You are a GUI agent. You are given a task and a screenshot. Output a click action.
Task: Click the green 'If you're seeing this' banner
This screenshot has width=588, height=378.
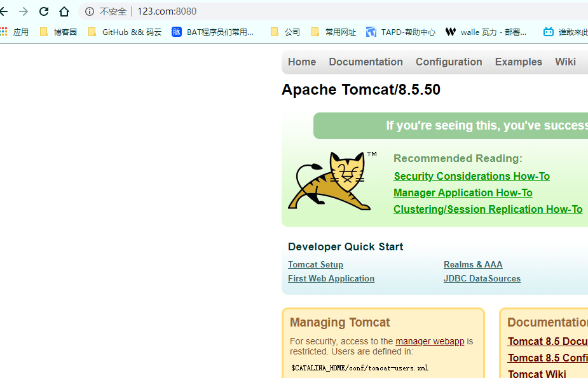point(451,126)
